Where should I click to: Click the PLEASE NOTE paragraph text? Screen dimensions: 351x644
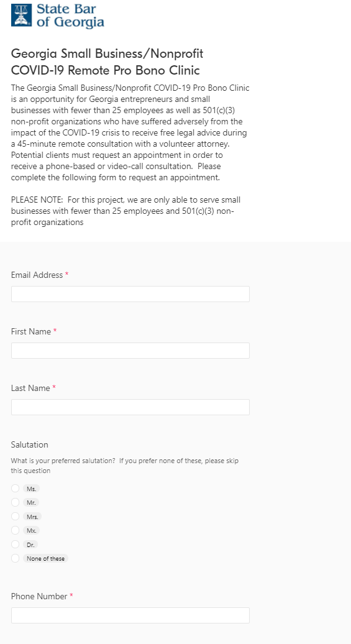(x=125, y=211)
